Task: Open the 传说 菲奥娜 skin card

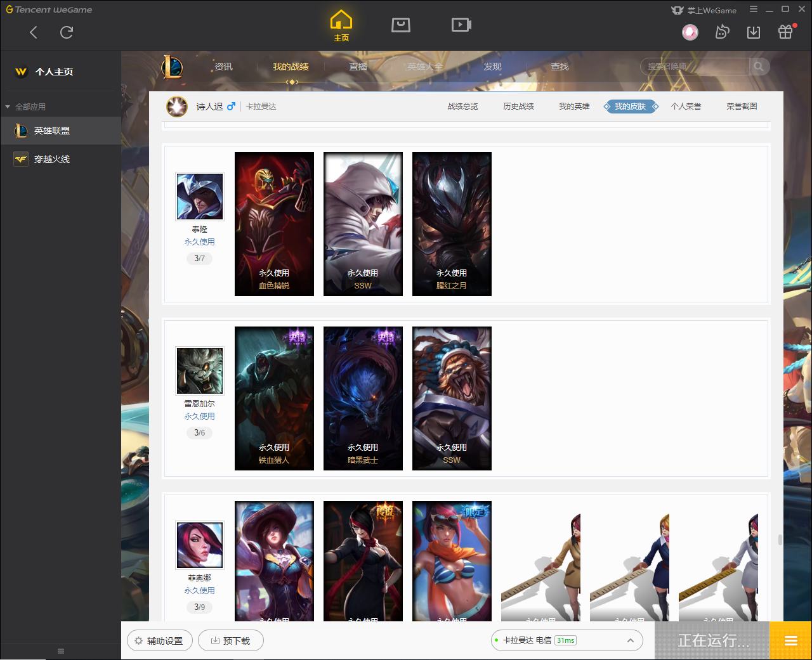Action: 363,561
